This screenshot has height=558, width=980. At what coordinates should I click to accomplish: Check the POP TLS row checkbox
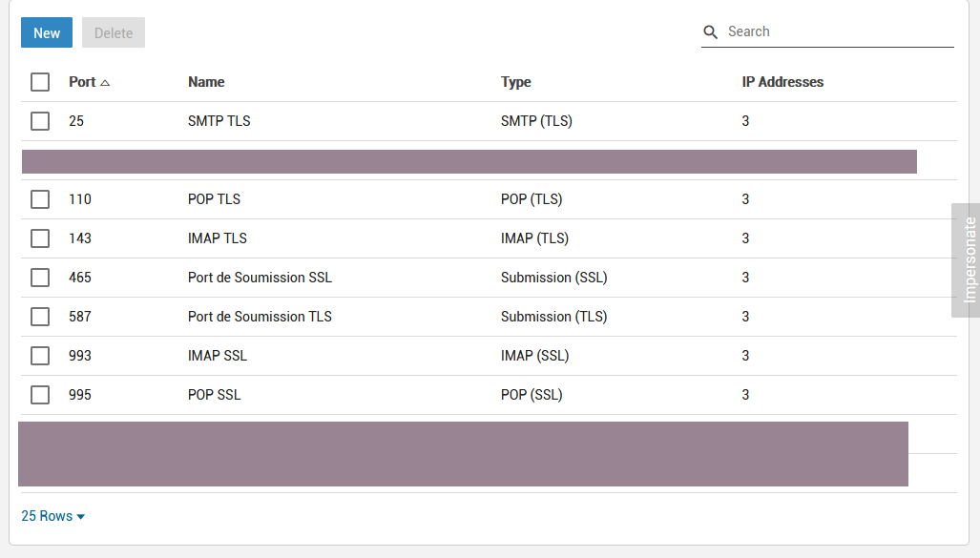pos(40,199)
